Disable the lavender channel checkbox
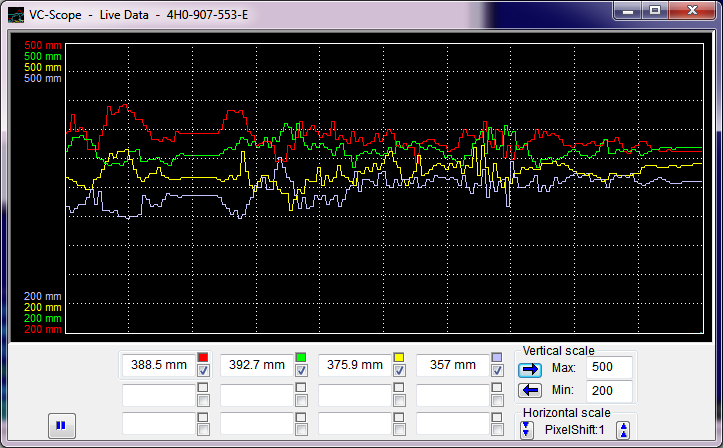Image resolution: width=723 pixels, height=448 pixels. coord(497,372)
